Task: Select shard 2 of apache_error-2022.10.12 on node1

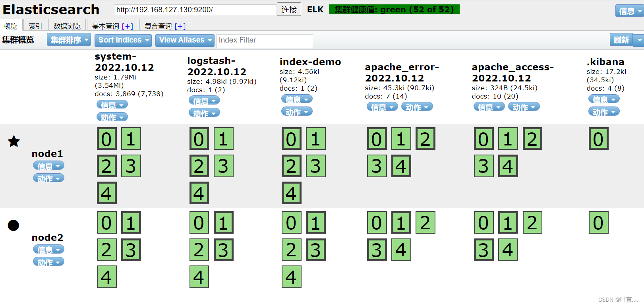Action: tap(425, 139)
